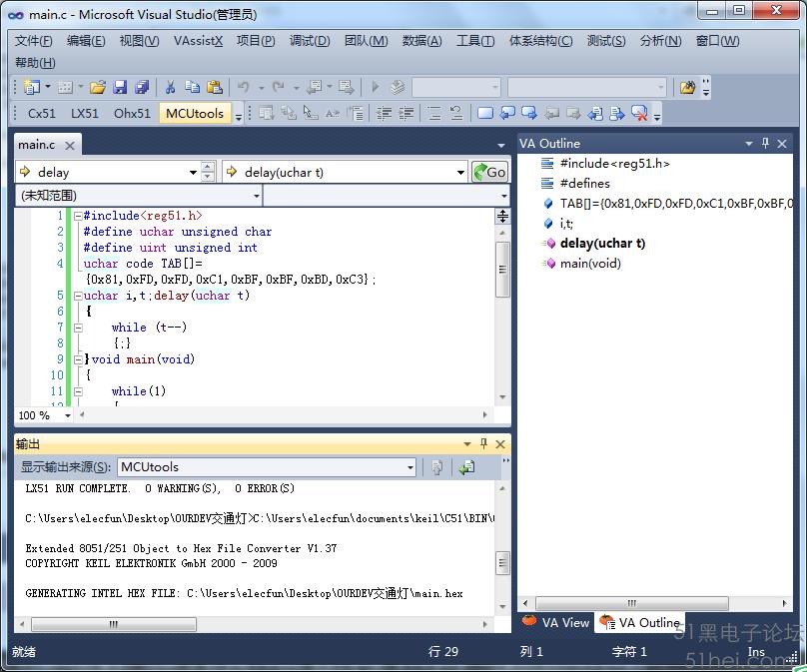Click the Go button
The image size is (807, 672).
490,173
